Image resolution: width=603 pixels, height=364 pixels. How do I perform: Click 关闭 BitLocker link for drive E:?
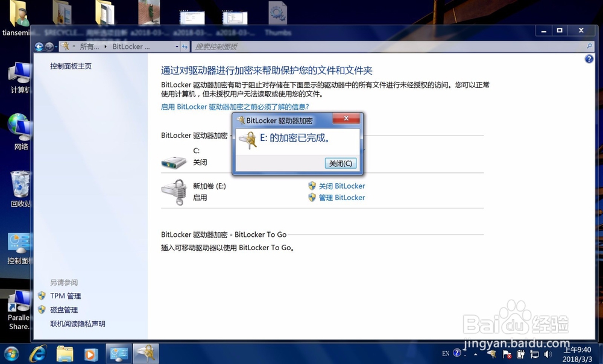coord(341,186)
